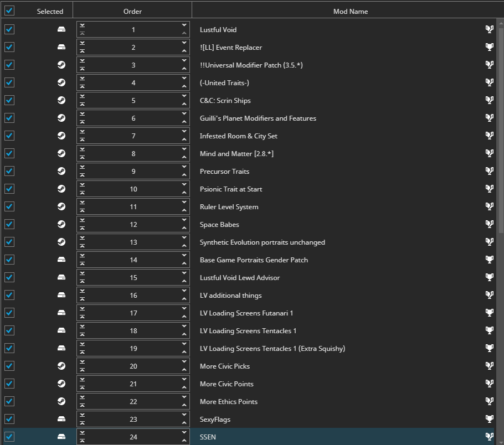Move LV Loading Screens Tentacles 1 down one position

coord(184,326)
